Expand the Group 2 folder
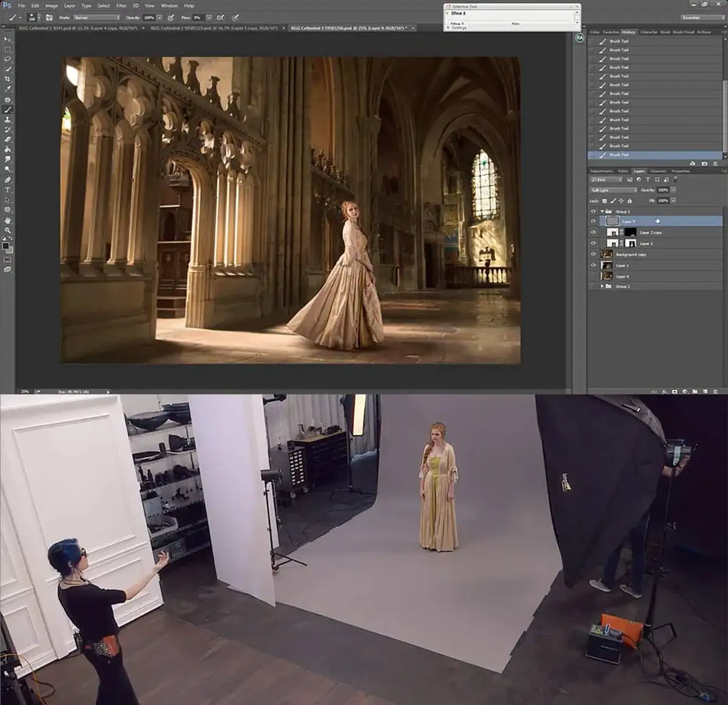Viewport: 728px width, 705px height. (x=602, y=286)
